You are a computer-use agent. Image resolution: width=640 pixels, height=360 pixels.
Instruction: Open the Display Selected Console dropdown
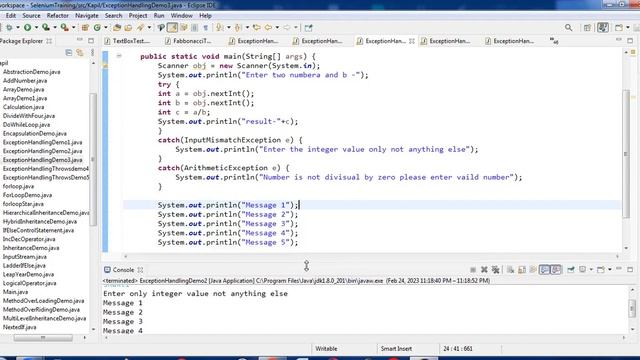pos(591,270)
